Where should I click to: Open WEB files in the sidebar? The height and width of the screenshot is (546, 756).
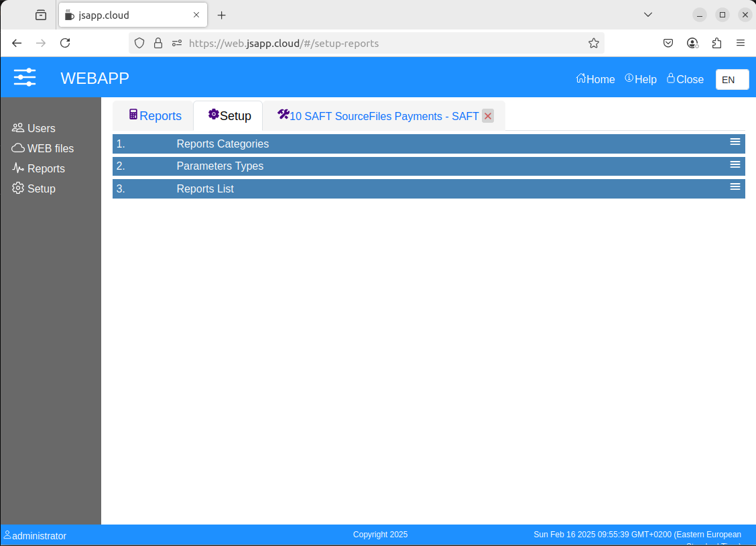pos(43,148)
